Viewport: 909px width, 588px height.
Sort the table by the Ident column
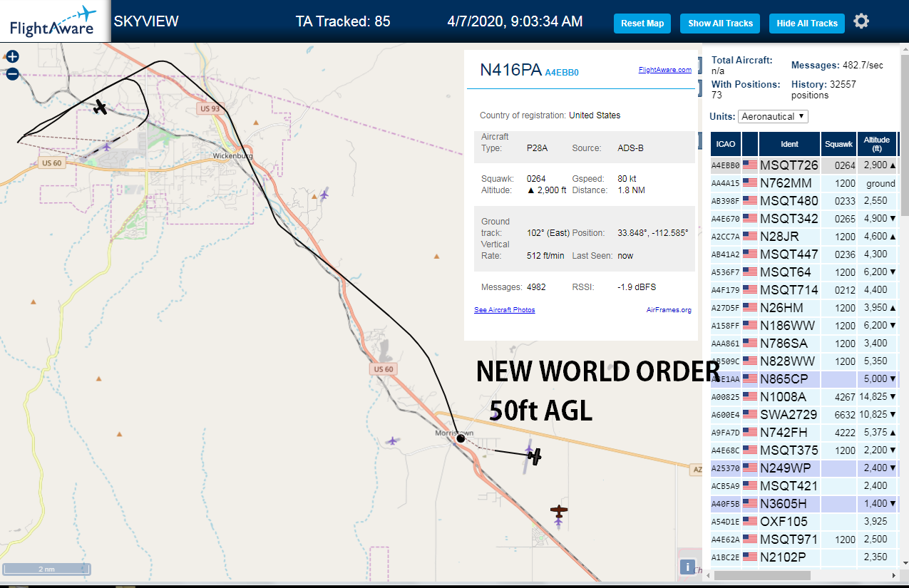pyautogui.click(x=789, y=144)
